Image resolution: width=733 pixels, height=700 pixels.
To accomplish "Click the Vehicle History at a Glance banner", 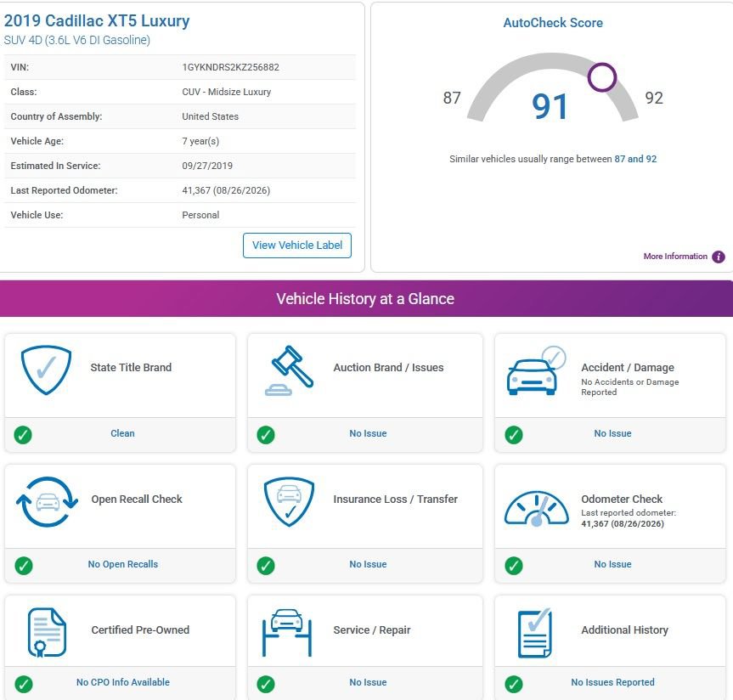I will [x=367, y=298].
